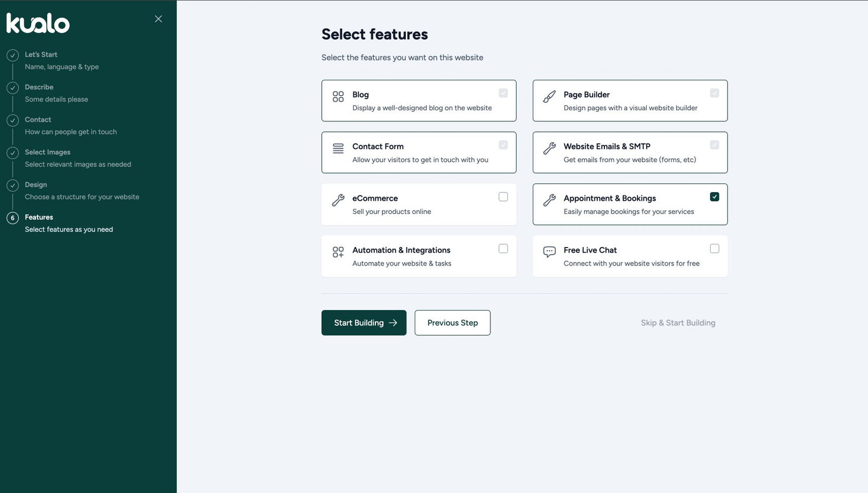Image resolution: width=868 pixels, height=493 pixels.
Task: Click Skip & Start Building link
Action: click(x=678, y=323)
